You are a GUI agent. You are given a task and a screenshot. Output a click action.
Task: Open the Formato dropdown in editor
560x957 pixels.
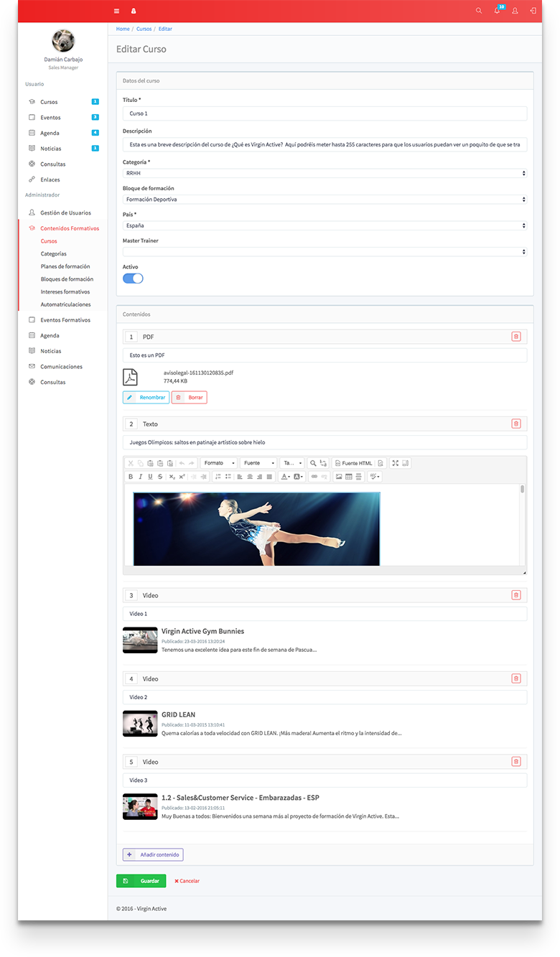pyautogui.click(x=219, y=463)
